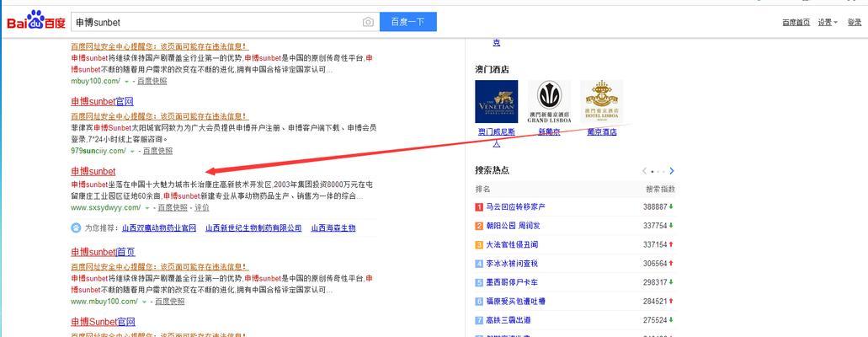The height and width of the screenshot is (337, 868).
Task: Click search index value 306564
Action: pos(655,263)
